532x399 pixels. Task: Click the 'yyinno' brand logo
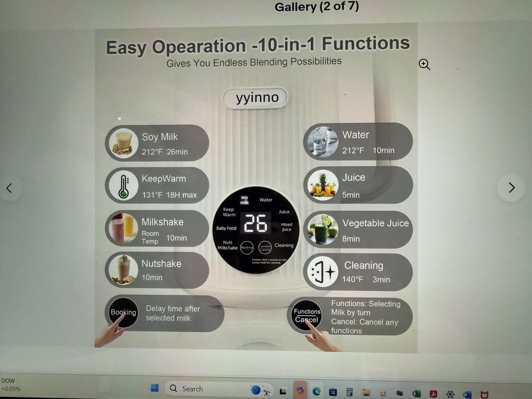point(257,98)
